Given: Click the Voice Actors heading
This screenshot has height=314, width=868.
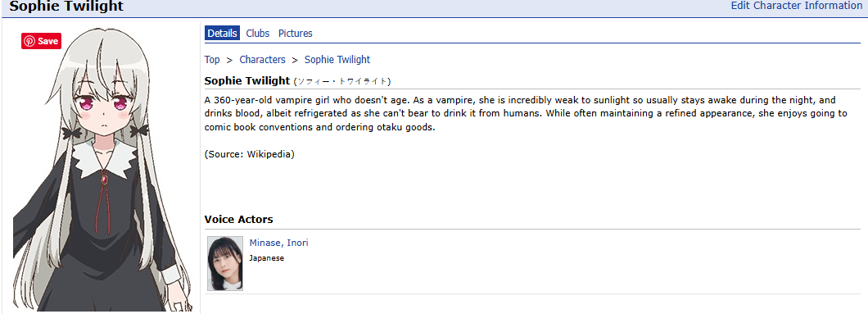Looking at the screenshot, I should tap(238, 219).
